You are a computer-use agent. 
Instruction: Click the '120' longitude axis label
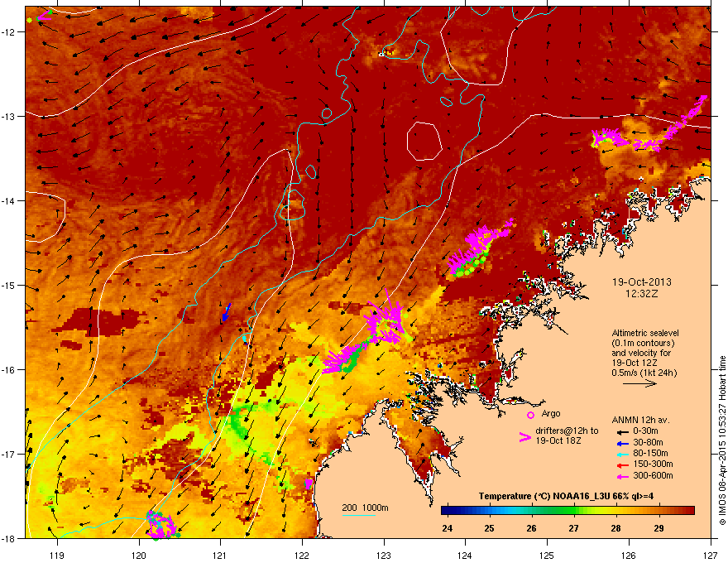coord(139,555)
